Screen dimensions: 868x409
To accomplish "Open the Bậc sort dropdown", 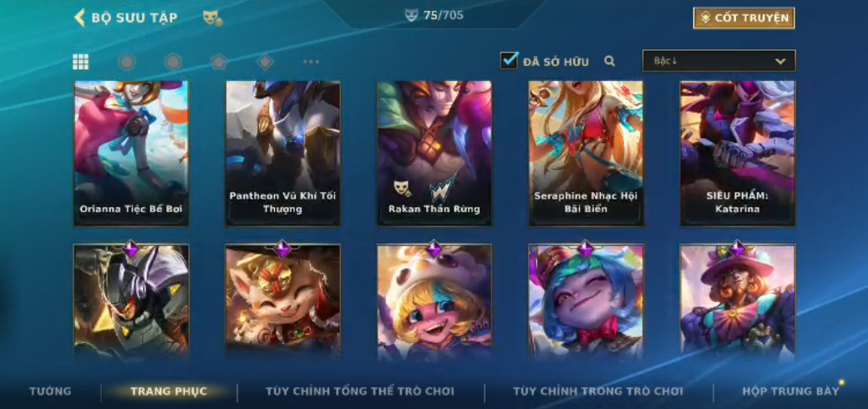I will pyautogui.click(x=718, y=61).
